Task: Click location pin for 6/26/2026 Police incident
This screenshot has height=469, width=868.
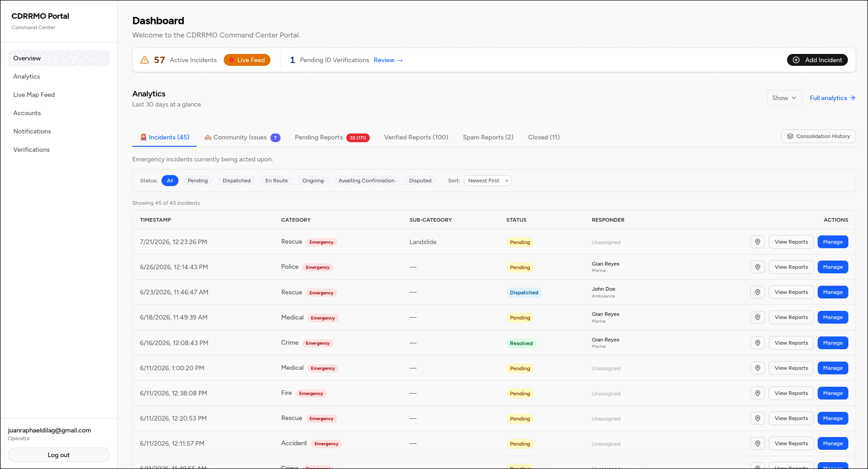Action: coord(757,267)
